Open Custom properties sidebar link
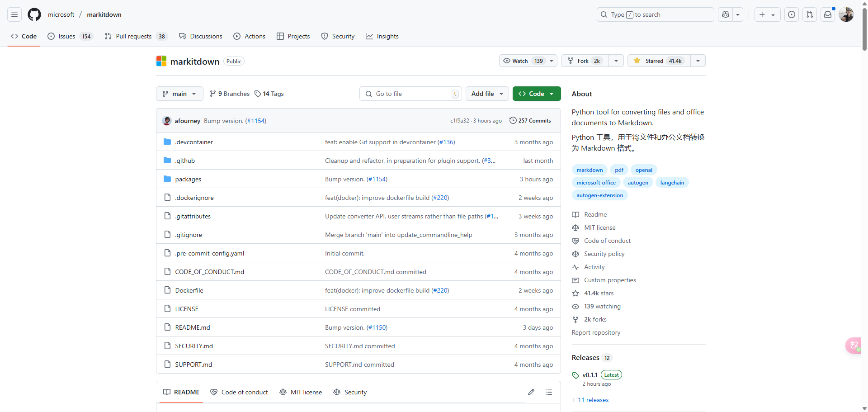 point(610,280)
